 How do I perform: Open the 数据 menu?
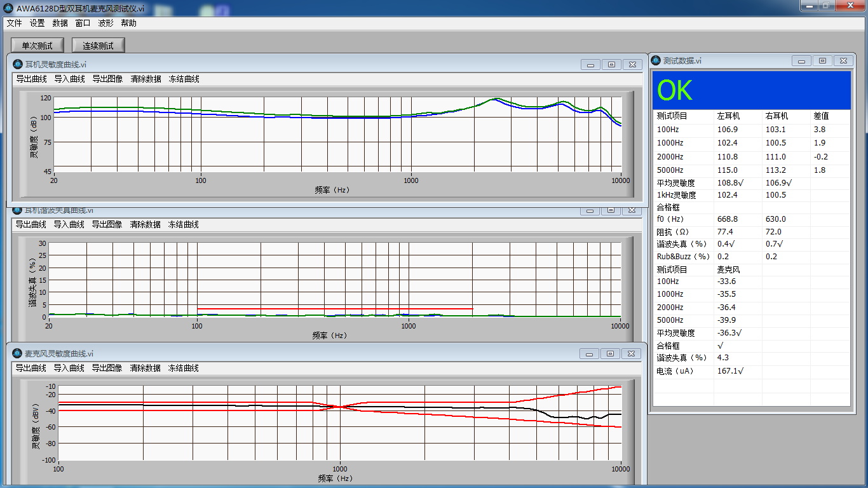click(x=60, y=23)
